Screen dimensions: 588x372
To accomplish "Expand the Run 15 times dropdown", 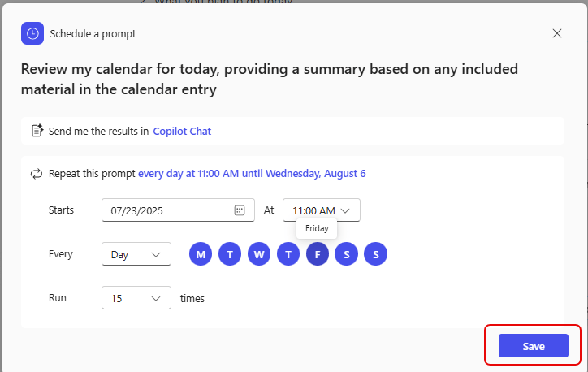I will (136, 298).
